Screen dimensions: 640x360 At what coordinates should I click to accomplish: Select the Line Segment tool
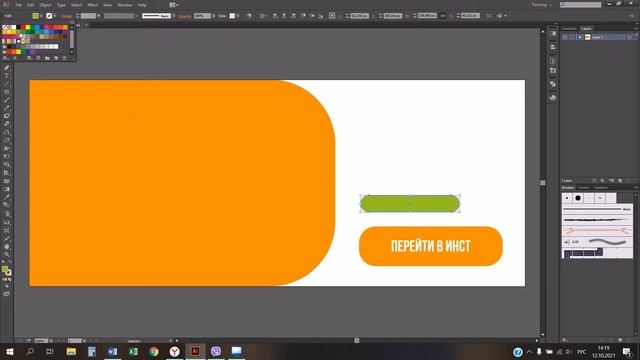(7, 84)
